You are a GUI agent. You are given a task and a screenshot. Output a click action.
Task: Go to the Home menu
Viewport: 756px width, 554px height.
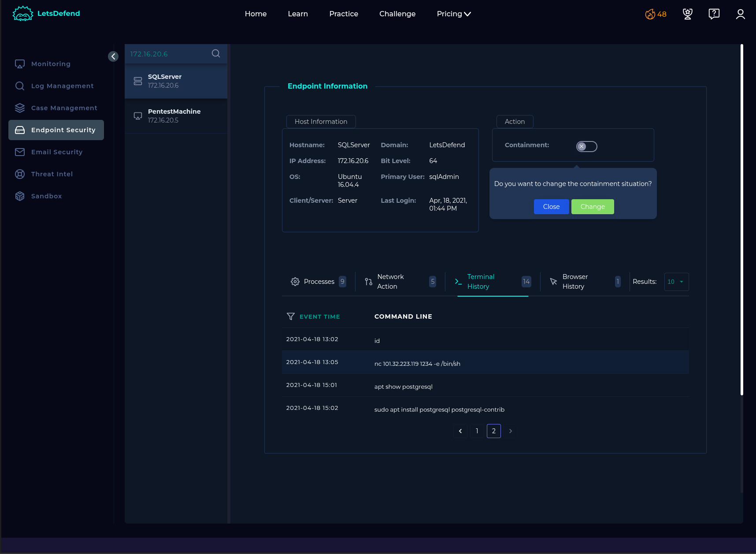click(x=256, y=14)
